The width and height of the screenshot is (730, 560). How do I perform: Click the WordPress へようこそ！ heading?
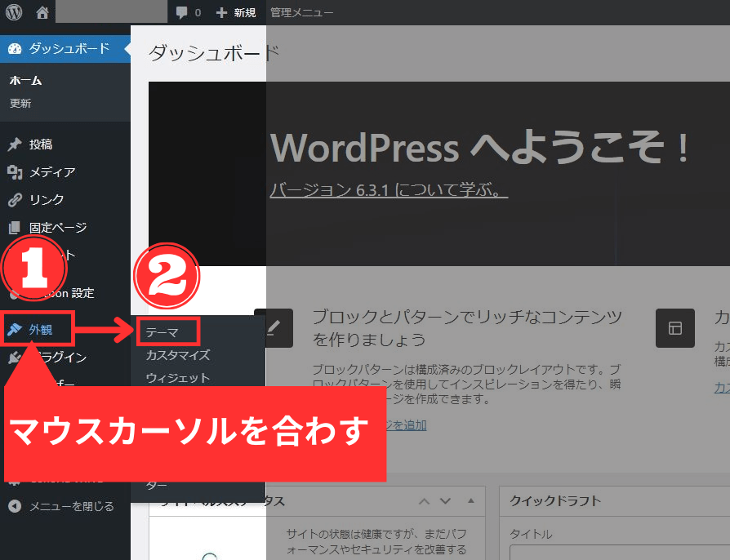click(480, 148)
